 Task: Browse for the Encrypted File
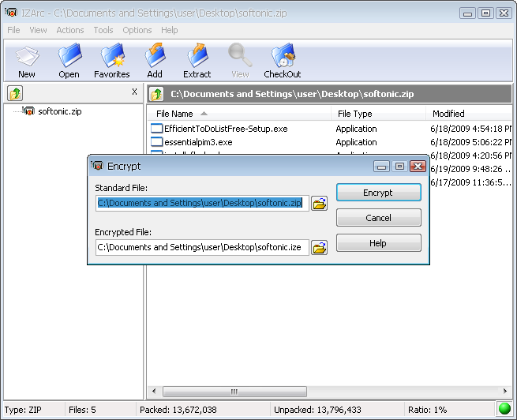click(319, 248)
